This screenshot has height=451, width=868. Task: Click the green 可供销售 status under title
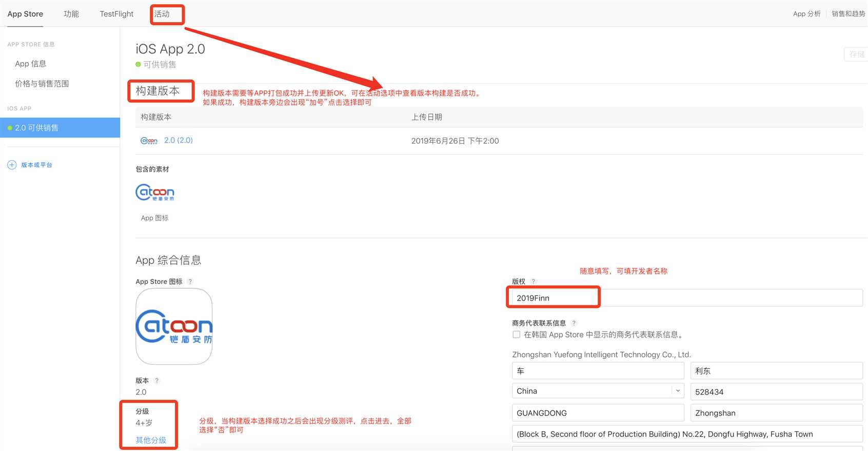tap(156, 65)
